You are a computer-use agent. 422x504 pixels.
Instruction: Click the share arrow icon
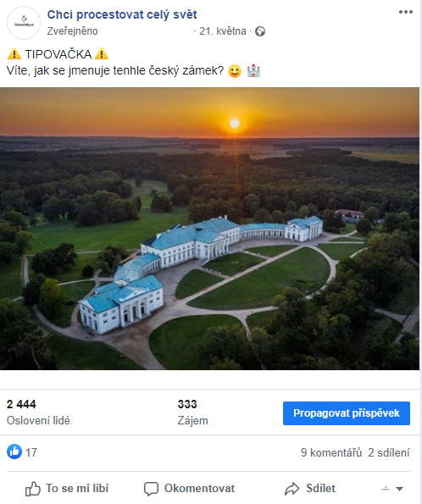pos(292,489)
